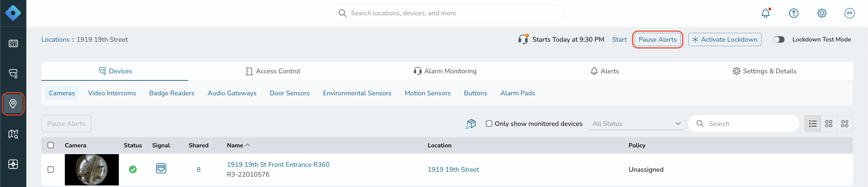Click the Policy column header
This screenshot has height=187, width=868.
pos(637,145)
